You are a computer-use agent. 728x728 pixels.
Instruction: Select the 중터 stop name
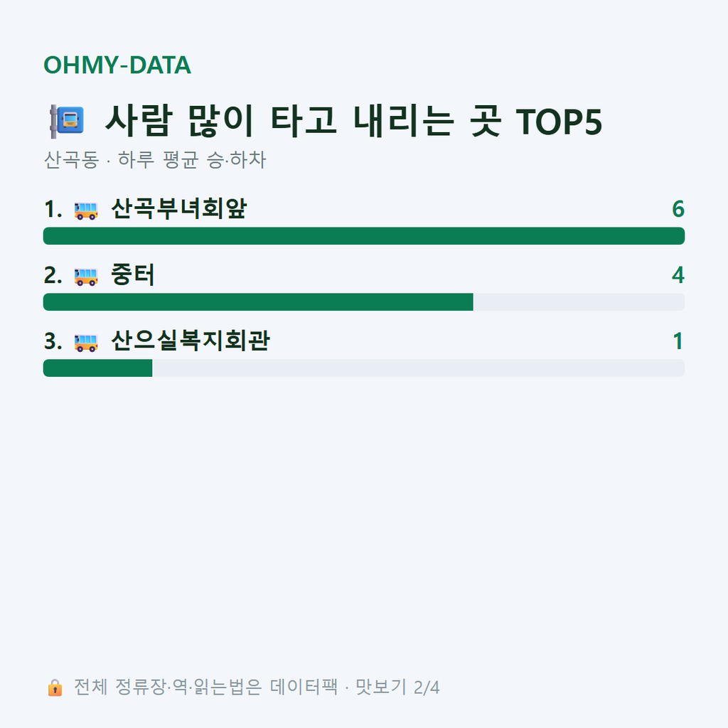click(132, 274)
